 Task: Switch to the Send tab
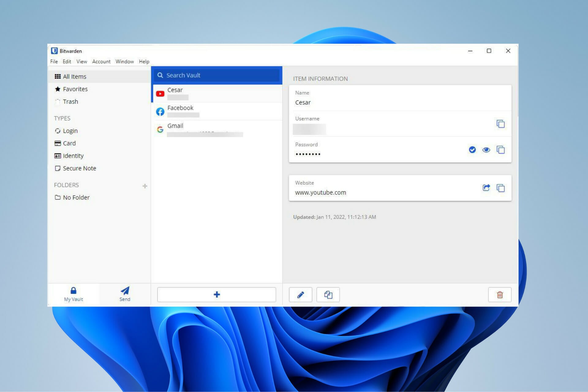[125, 294]
